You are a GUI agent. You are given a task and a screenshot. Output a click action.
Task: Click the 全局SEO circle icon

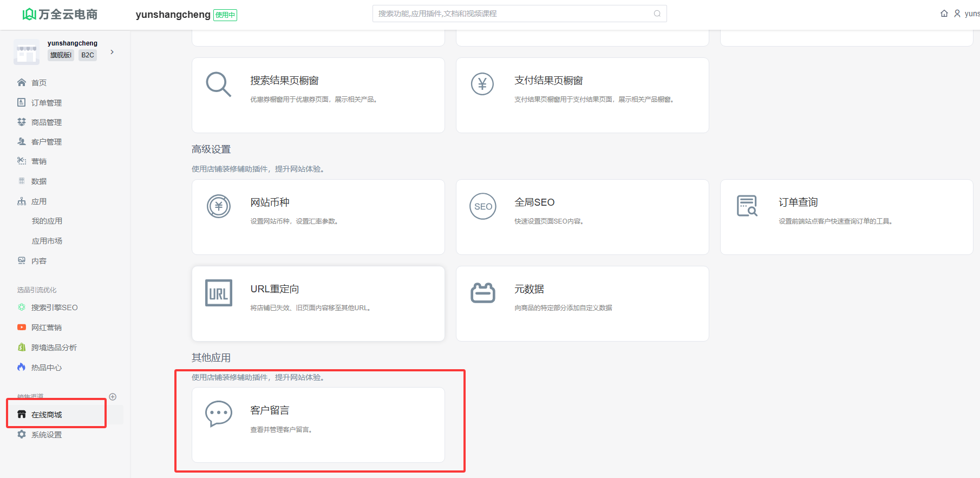(482, 206)
